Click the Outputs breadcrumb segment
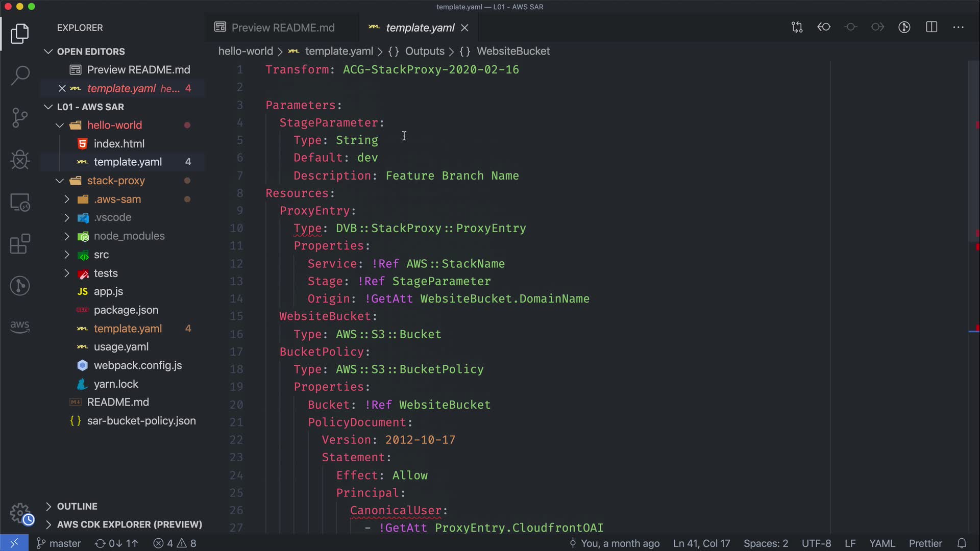 click(424, 51)
